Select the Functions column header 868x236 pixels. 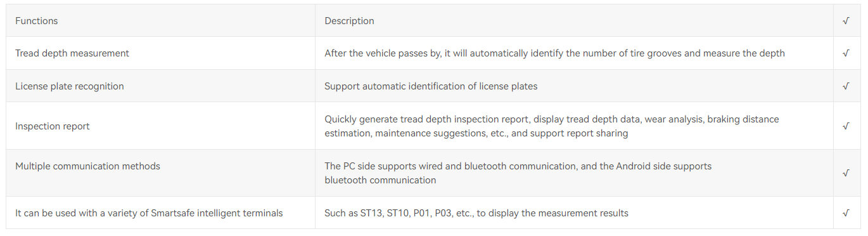(x=37, y=21)
